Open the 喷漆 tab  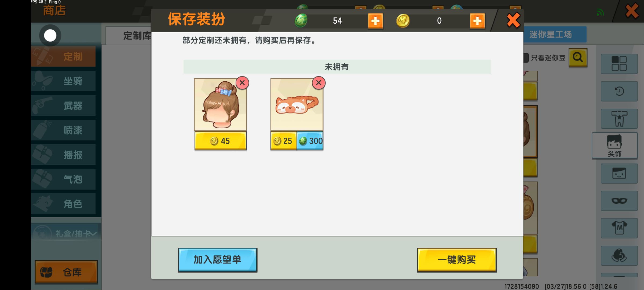click(x=63, y=130)
